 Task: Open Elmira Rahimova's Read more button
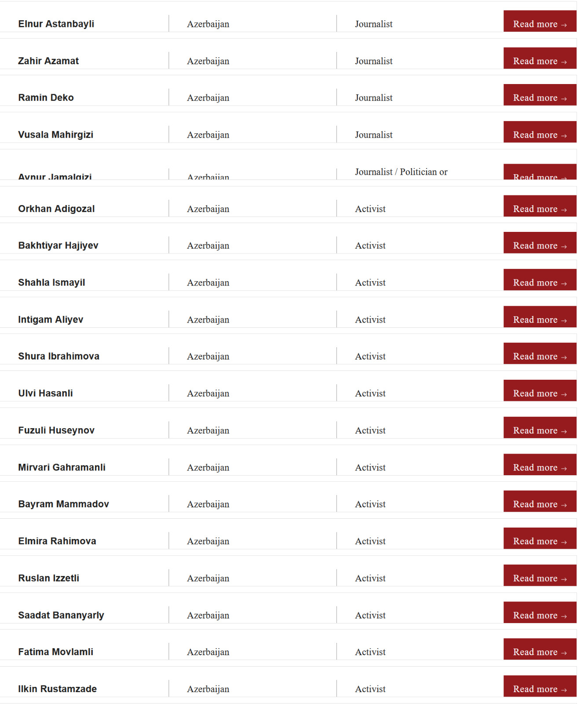tap(540, 539)
